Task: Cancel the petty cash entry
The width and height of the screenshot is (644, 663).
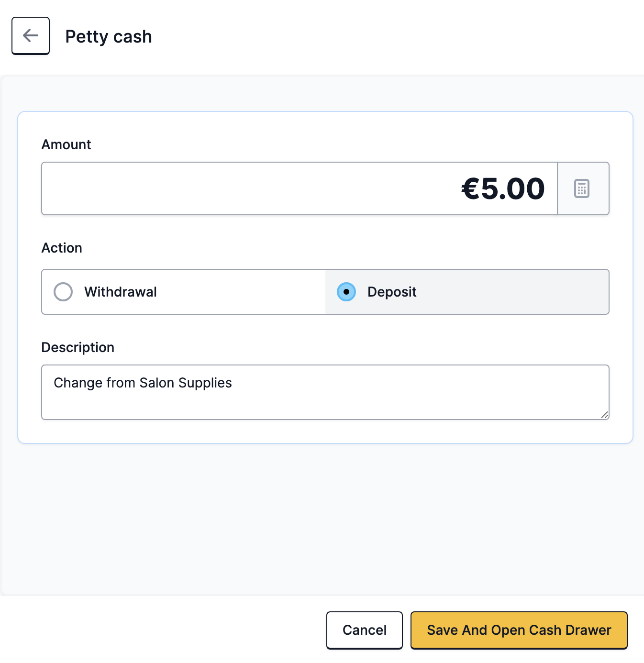Action: tap(365, 630)
